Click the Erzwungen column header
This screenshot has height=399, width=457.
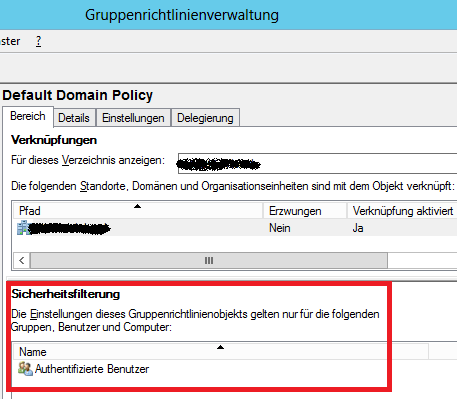pos(305,211)
